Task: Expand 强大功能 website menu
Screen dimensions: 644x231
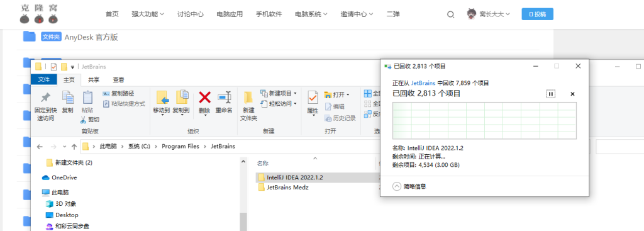Action: click(148, 14)
